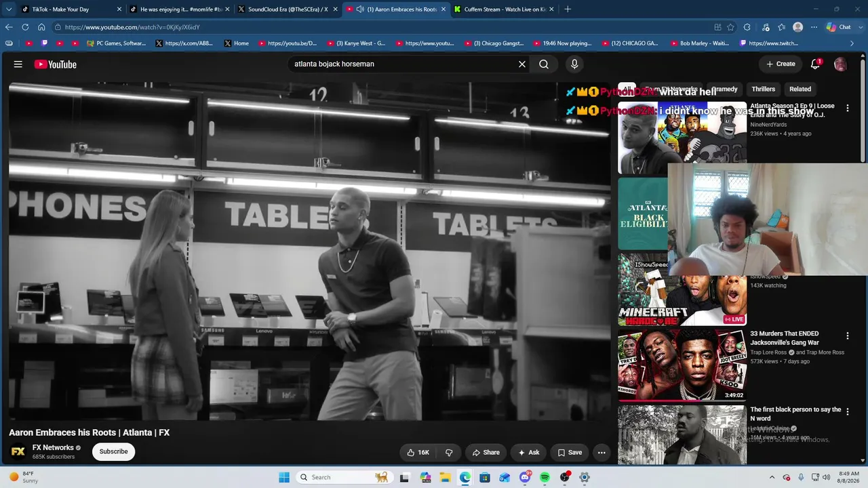The image size is (868, 488).
Task: Open '33 Murders That ENDED Jacksonville's Gang War' title
Action: pyautogui.click(x=785, y=338)
